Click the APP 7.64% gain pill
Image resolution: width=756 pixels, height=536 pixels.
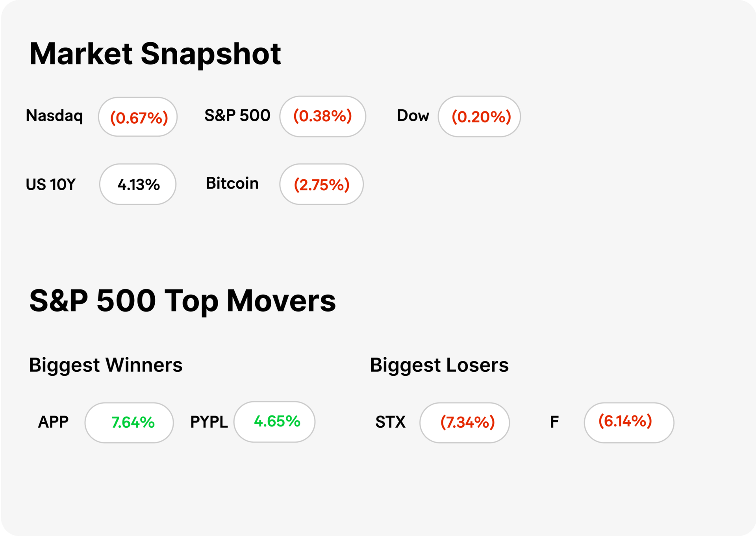pyautogui.click(x=129, y=423)
